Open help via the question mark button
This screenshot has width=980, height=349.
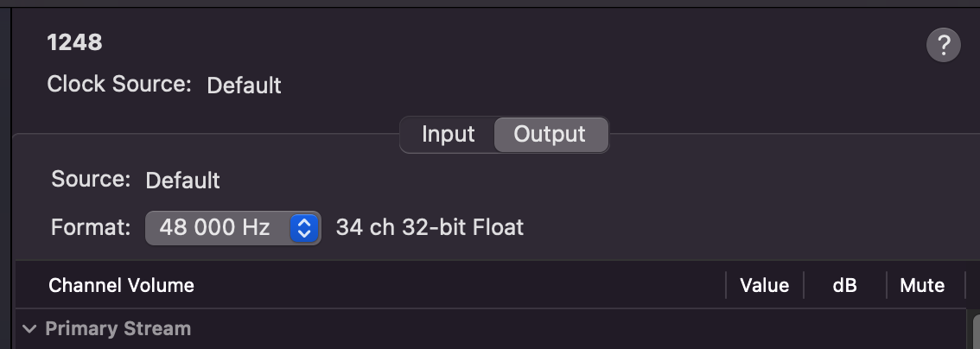(943, 45)
